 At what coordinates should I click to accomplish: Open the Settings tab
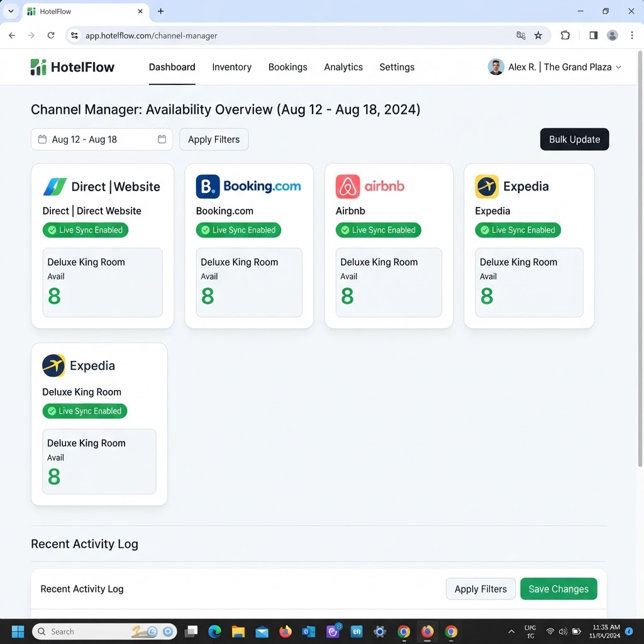click(x=397, y=67)
